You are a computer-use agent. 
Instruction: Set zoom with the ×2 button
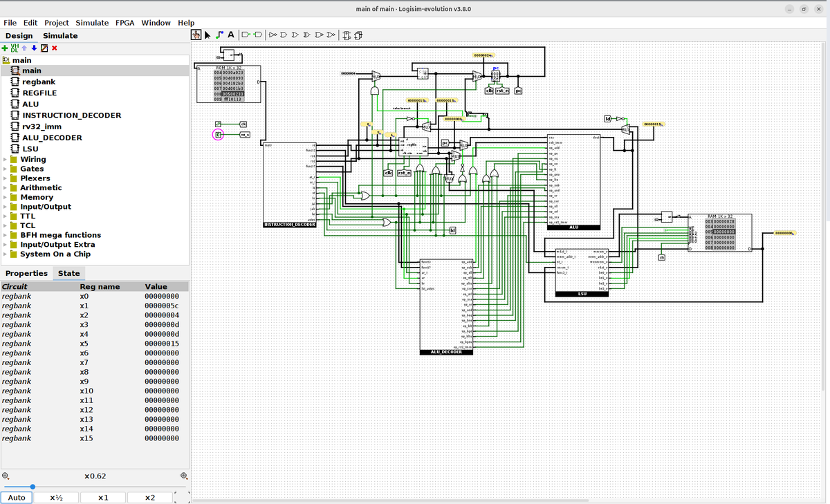[x=150, y=498]
